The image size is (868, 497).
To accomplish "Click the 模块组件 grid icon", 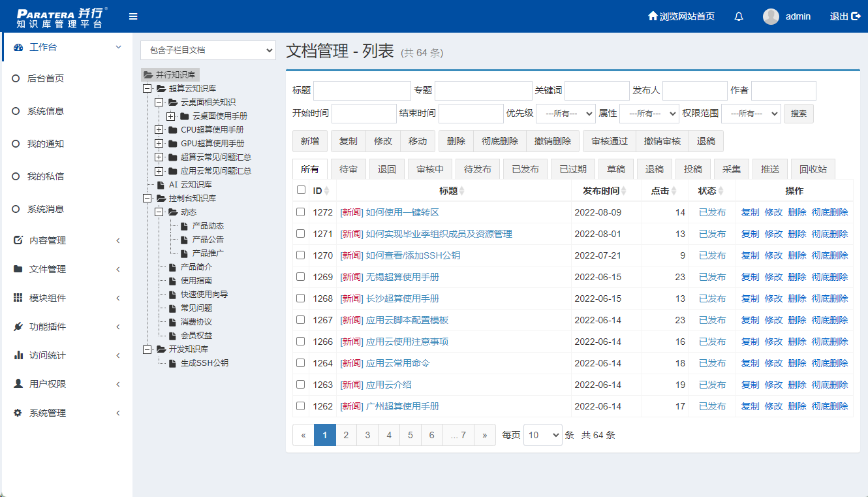I will click(x=18, y=298).
